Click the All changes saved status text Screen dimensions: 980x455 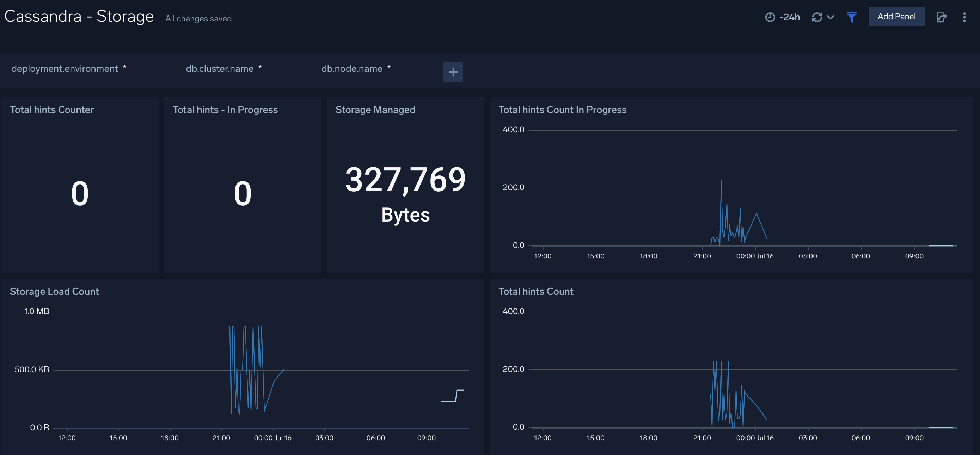[x=198, y=19]
